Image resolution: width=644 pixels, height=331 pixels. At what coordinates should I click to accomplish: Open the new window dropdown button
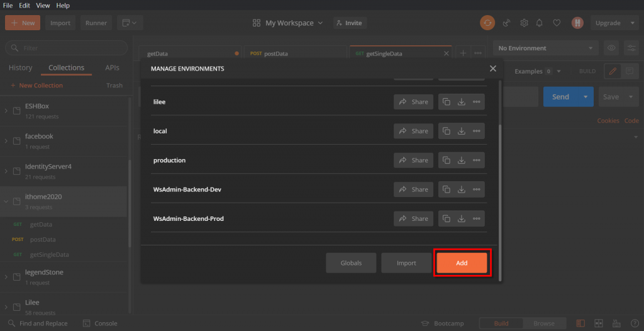coord(130,23)
